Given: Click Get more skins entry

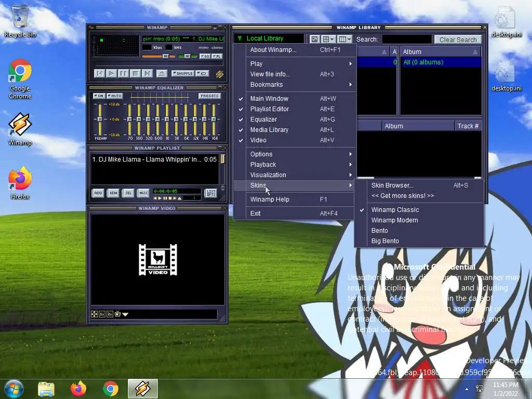Looking at the screenshot, I should [x=419, y=196].
